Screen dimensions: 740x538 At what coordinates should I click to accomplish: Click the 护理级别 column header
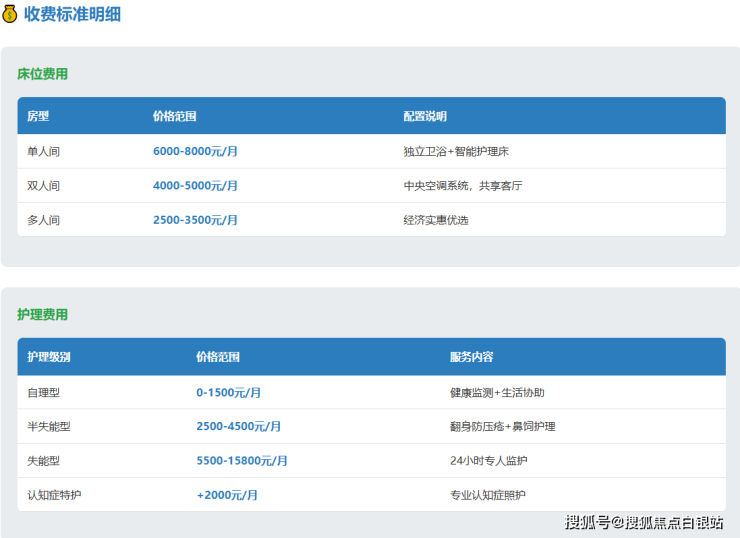[x=49, y=357]
